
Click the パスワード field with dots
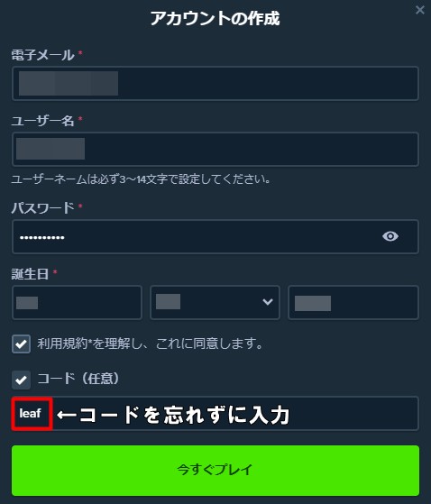215,237
